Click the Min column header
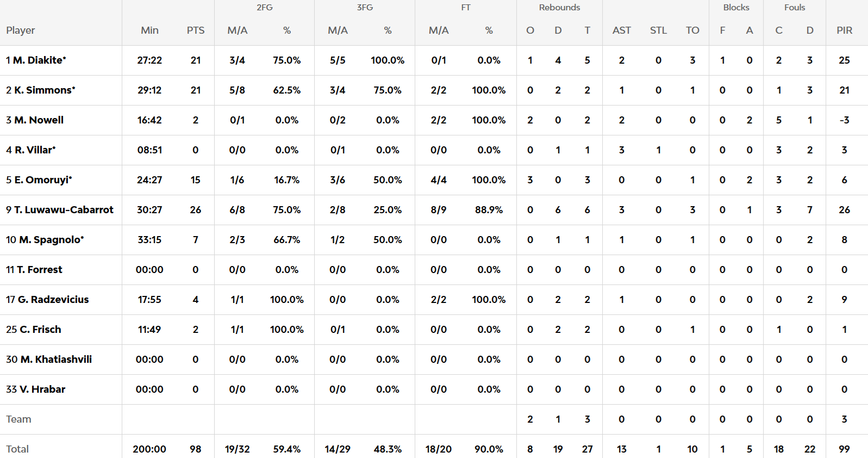868x458 pixels. tap(149, 30)
